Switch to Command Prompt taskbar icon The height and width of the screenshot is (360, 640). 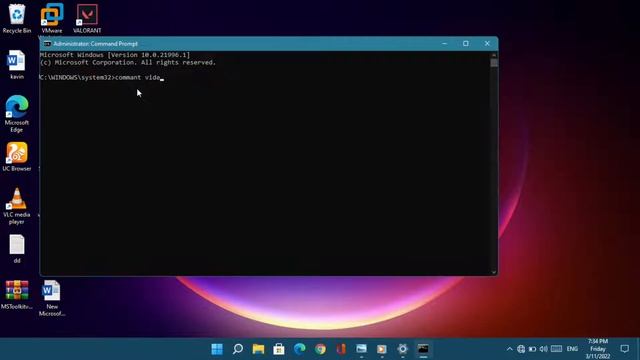[423, 349]
